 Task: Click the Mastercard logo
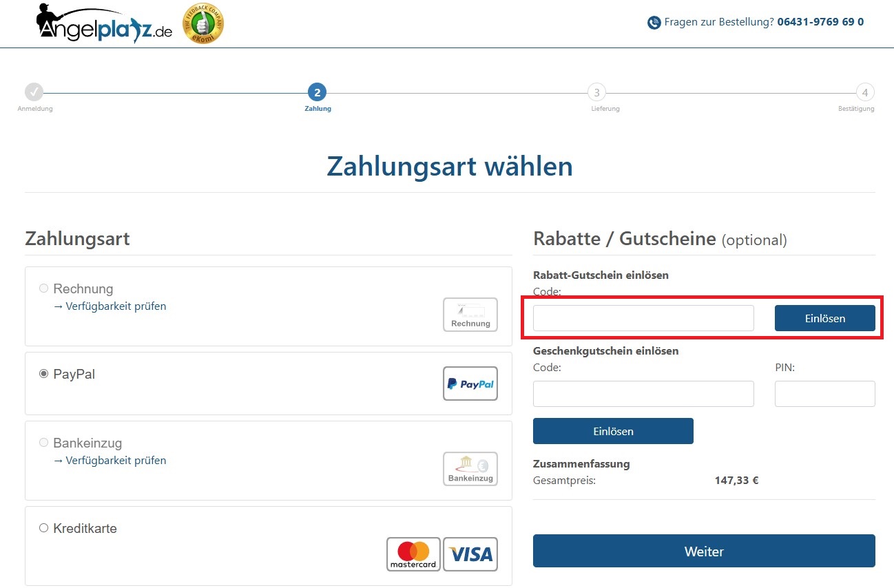413,554
